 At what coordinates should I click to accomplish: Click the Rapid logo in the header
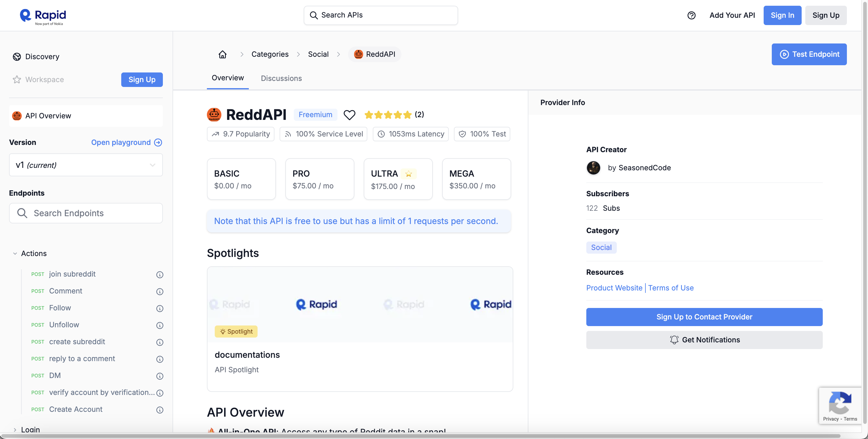point(43,16)
